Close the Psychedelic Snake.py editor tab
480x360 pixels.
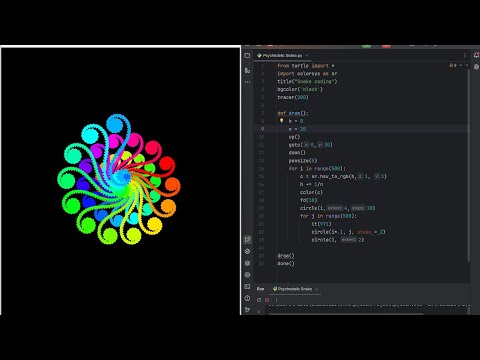tap(306, 56)
